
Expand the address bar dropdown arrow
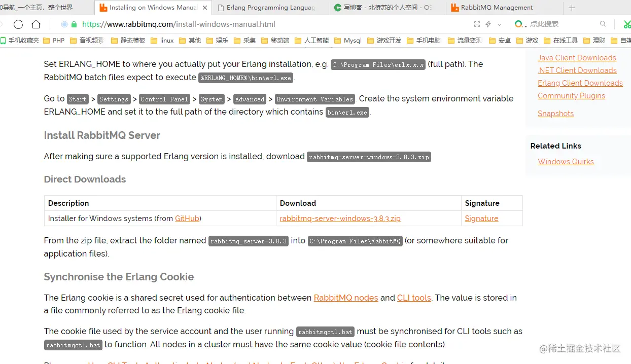(x=499, y=24)
